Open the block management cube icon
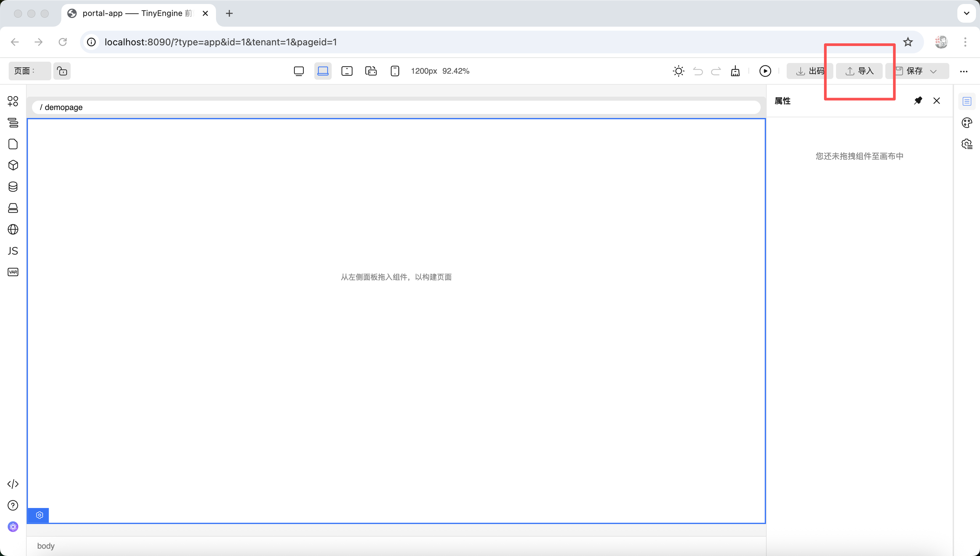 coord(13,165)
